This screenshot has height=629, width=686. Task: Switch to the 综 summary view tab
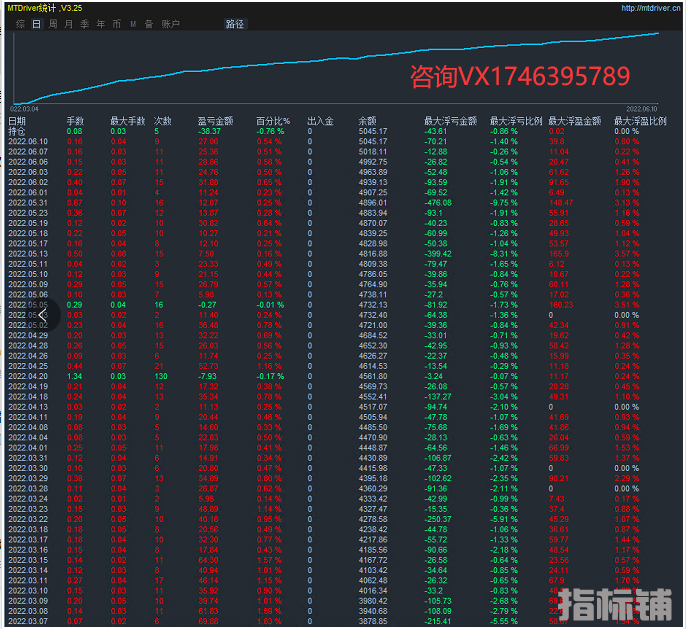20,23
